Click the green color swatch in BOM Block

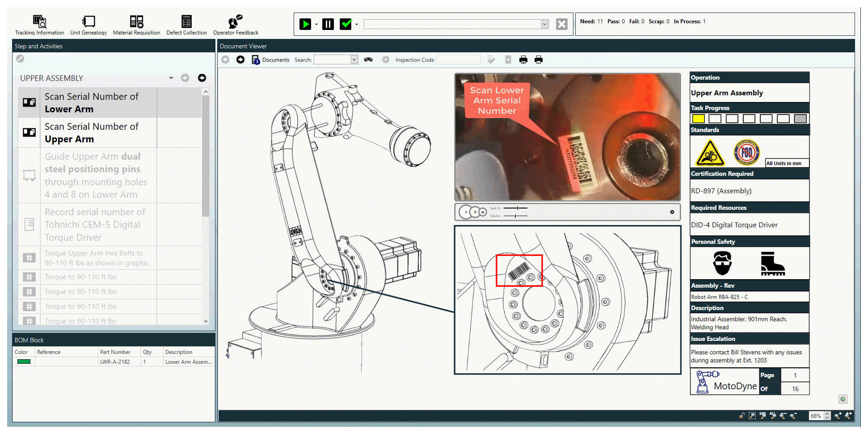(x=24, y=362)
